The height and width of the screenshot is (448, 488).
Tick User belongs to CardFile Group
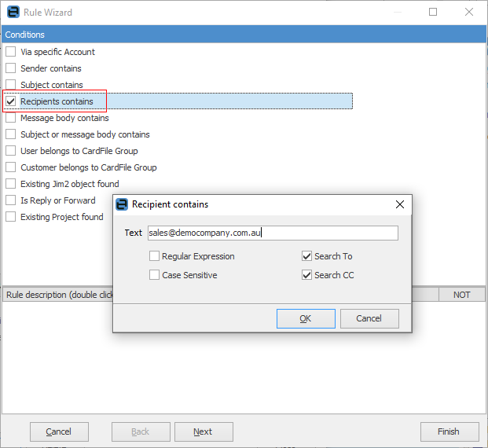tap(10, 151)
